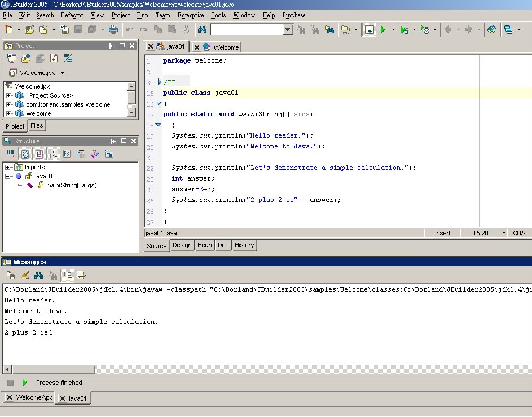Toggle the Messages pane visibility toolbar button
The width and height of the screenshot is (532, 417).
(x=369, y=29)
